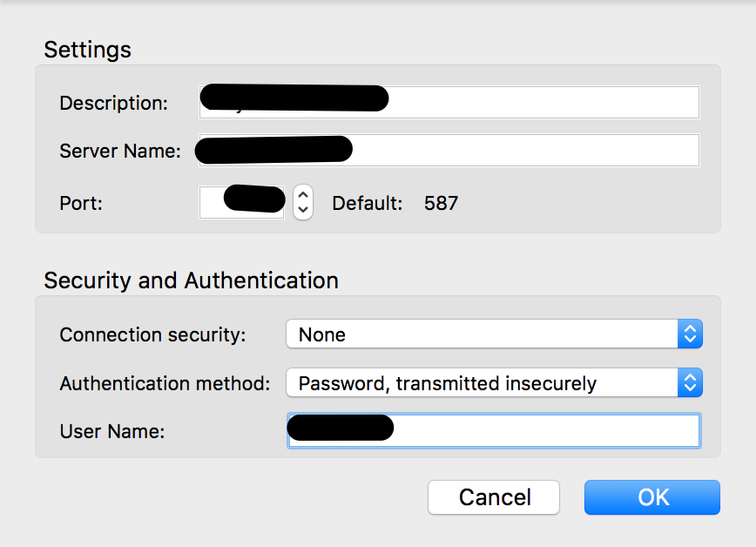Click the Description label
Screen dimensions: 756x547
pyautogui.click(x=113, y=103)
